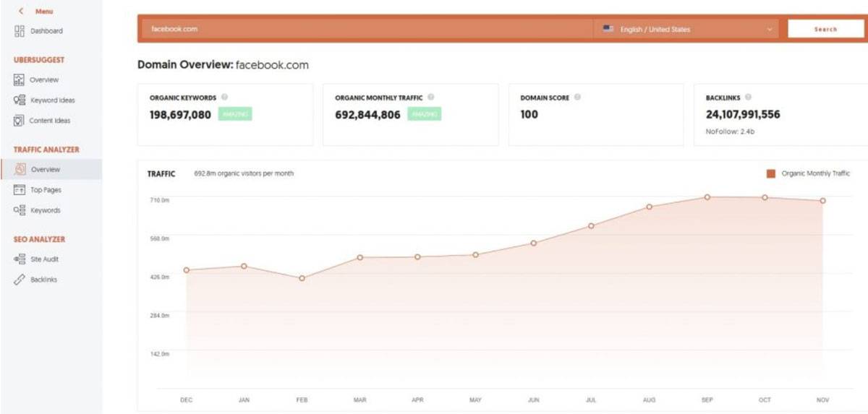Click info icon next to Domain Score
This screenshot has height=414, width=868.
[577, 98]
